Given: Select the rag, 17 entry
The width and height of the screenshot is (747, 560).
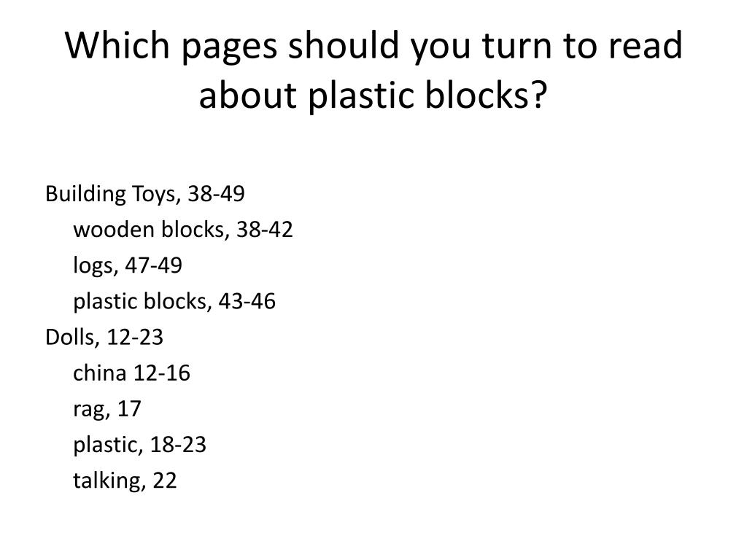Looking at the screenshot, I should (x=107, y=410).
